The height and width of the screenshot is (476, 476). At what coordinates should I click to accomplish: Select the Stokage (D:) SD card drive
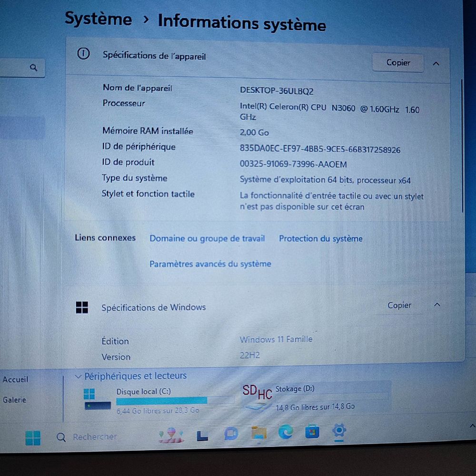(295, 389)
